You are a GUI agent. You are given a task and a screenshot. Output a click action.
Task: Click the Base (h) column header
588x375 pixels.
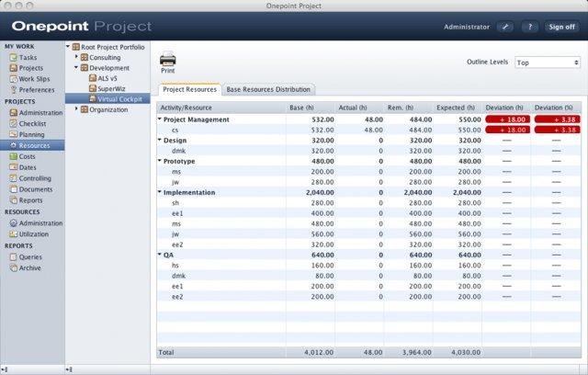[x=311, y=108]
